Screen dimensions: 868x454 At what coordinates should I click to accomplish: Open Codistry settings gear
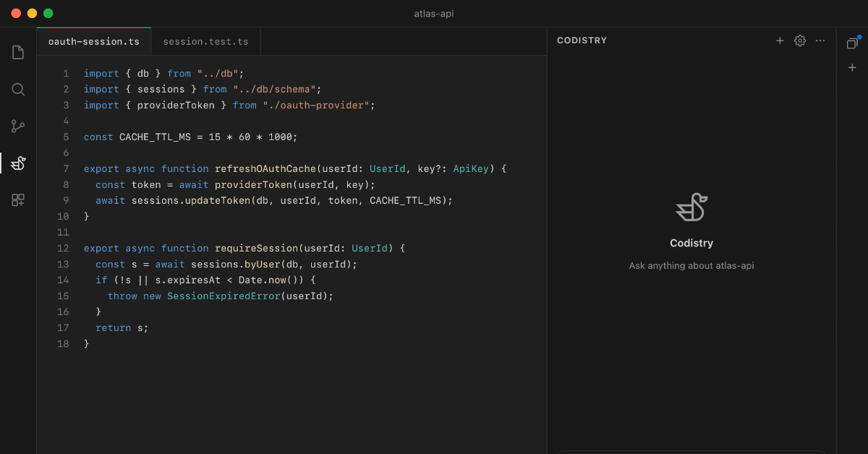tap(800, 40)
